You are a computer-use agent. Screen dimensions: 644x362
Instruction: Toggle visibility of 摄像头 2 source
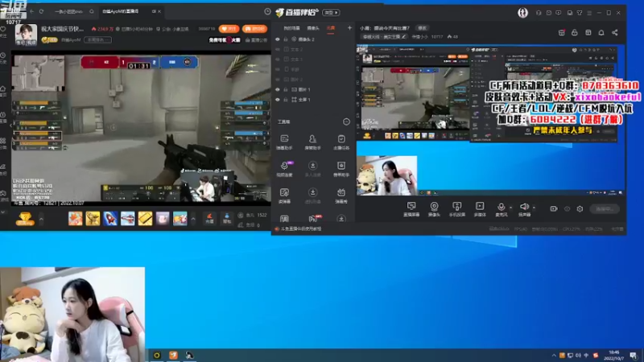(278, 39)
